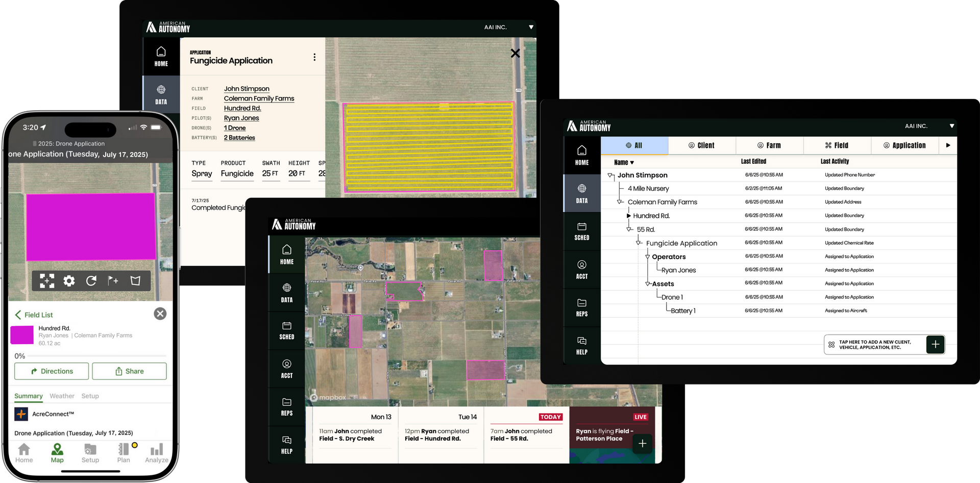The image size is (980, 483).
Task: Expand the Hundred Rd. tree node
Action: point(629,216)
